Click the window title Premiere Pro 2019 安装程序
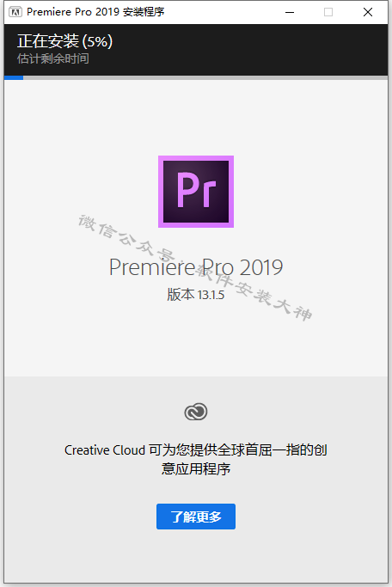 tap(95, 12)
